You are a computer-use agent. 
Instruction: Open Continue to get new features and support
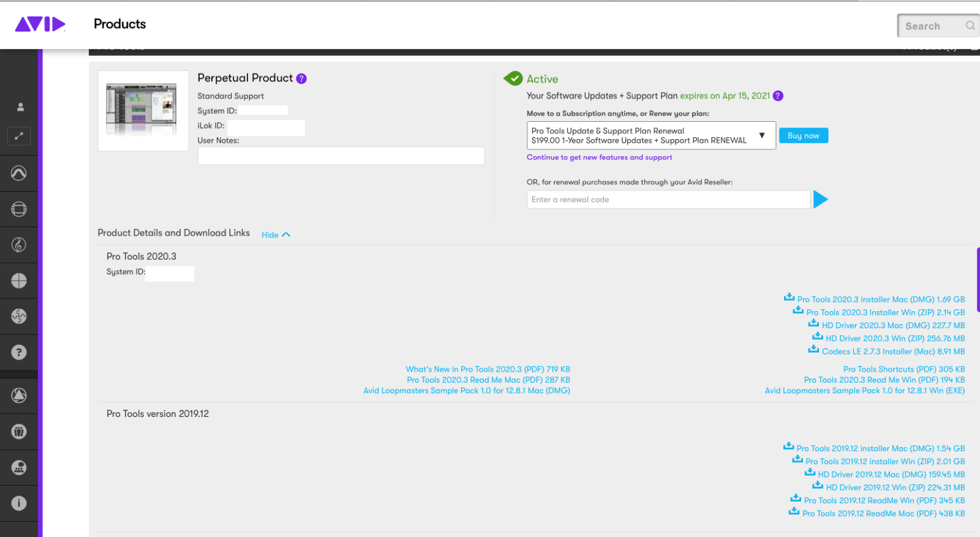click(x=599, y=157)
